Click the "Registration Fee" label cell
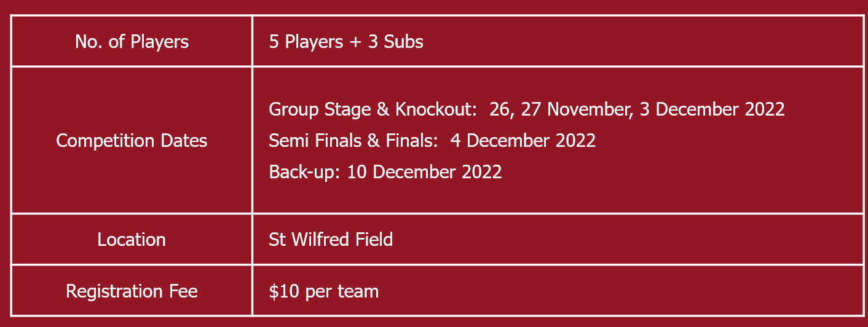 (x=132, y=291)
